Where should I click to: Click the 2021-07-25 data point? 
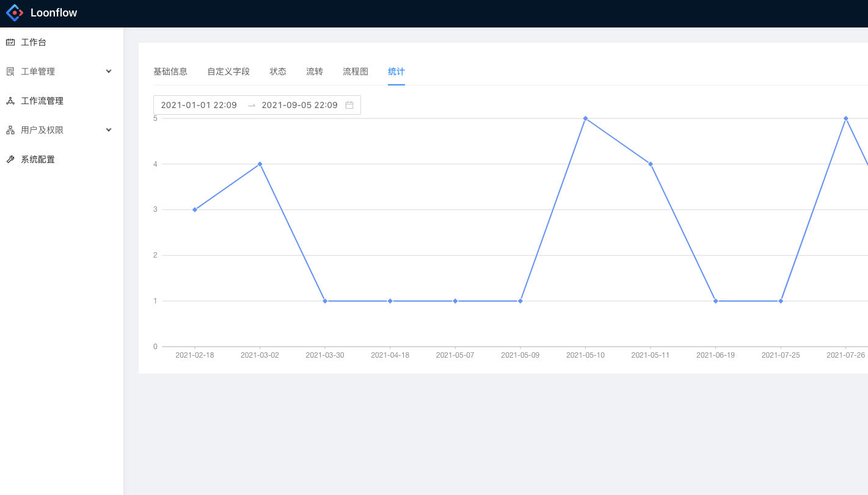[781, 301]
